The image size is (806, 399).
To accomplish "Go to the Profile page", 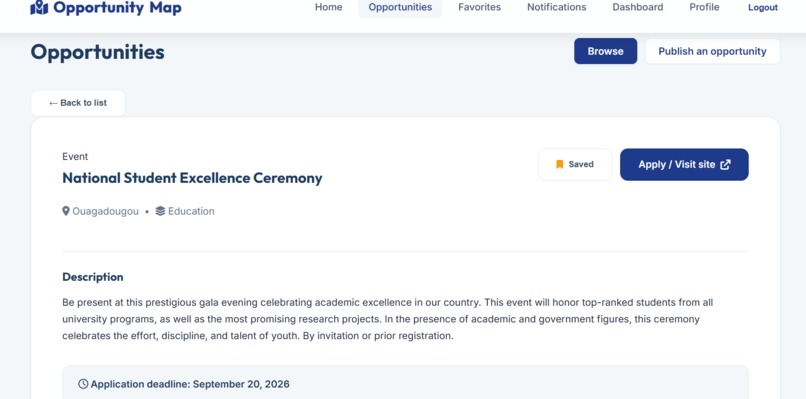I will pos(704,7).
